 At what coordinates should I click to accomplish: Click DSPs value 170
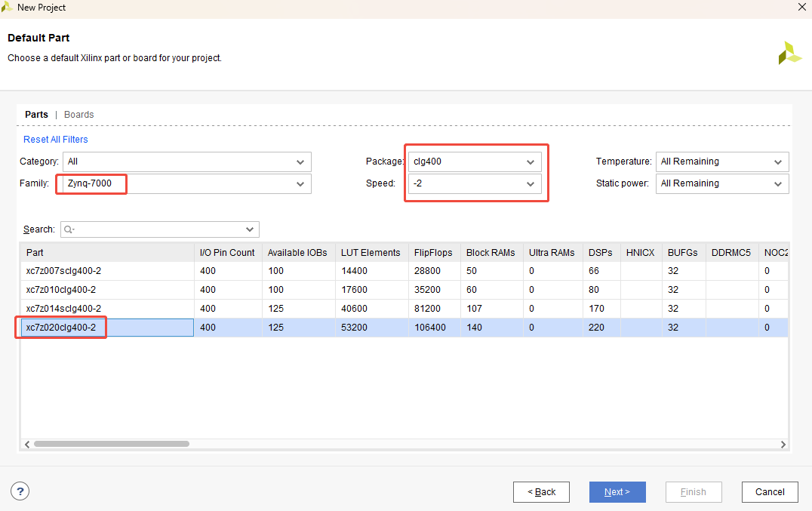pos(596,309)
